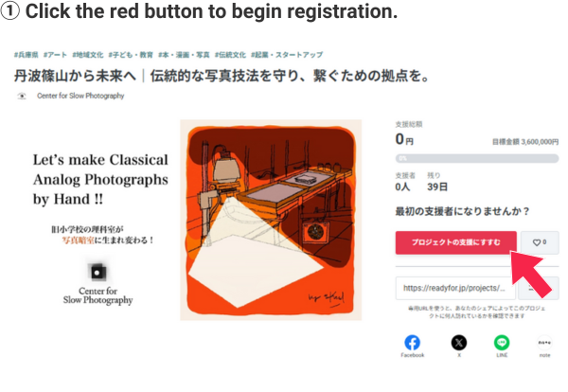Screen dimensions: 568x392
Task: Click the Center for Slow Photography avatar icon
Action: (x=22, y=96)
